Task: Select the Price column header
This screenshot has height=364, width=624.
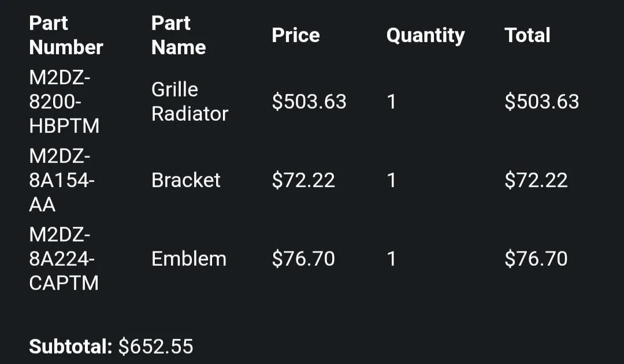Action: [x=296, y=35]
